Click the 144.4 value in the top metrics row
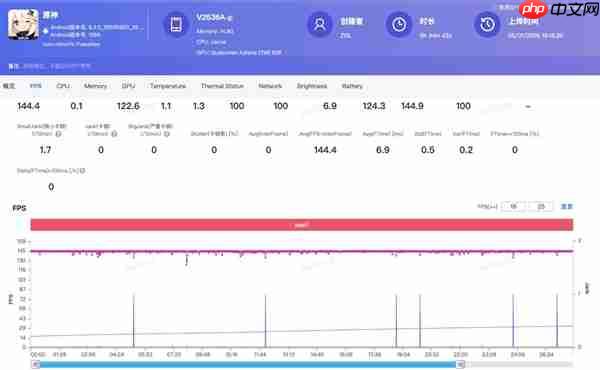Image resolution: width=600 pixels, height=370 pixels. 28,106
